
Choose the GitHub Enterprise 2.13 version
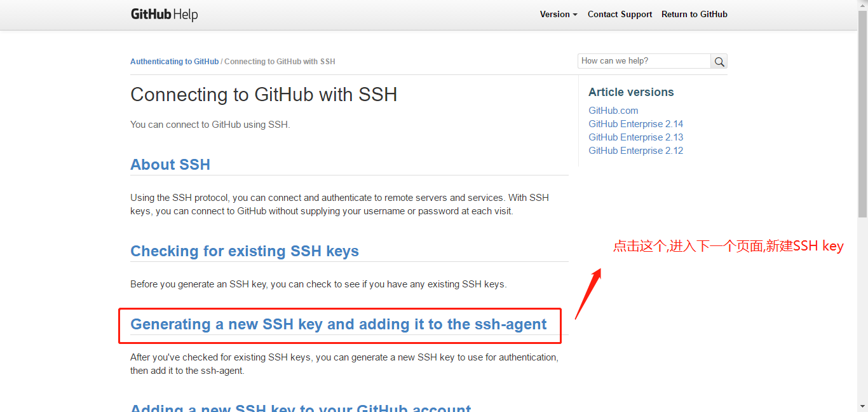[x=635, y=137]
